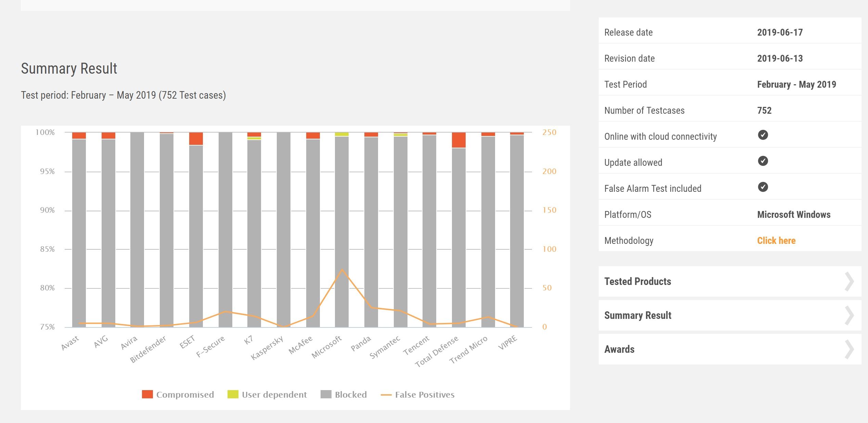Click the F-Secure axis label

(x=210, y=346)
